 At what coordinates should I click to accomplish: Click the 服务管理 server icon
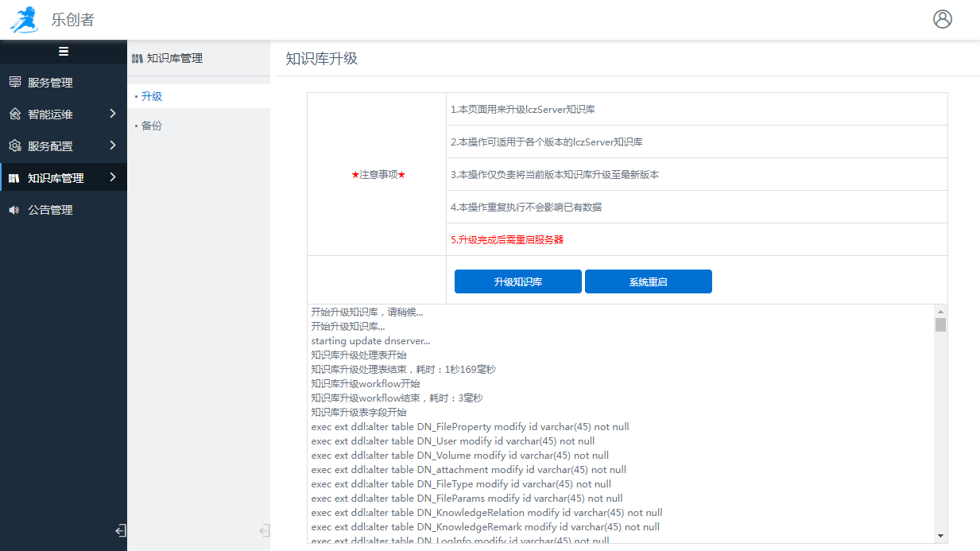pyautogui.click(x=14, y=83)
